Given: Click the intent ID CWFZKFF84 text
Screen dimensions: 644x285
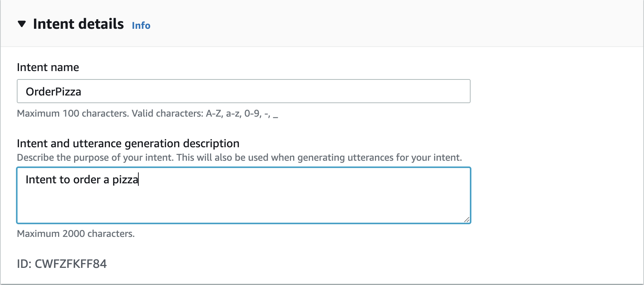Looking at the screenshot, I should point(62,264).
